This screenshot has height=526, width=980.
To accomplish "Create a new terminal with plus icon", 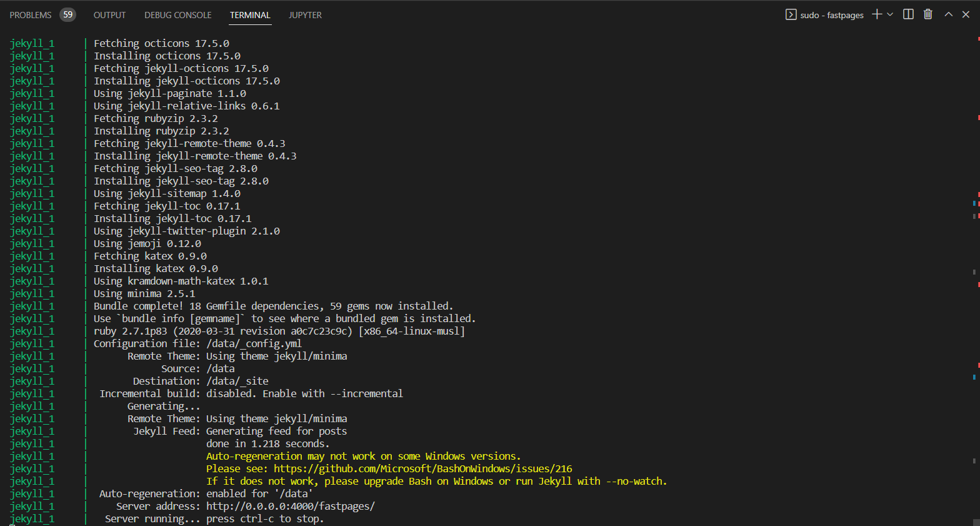I will click(x=876, y=14).
